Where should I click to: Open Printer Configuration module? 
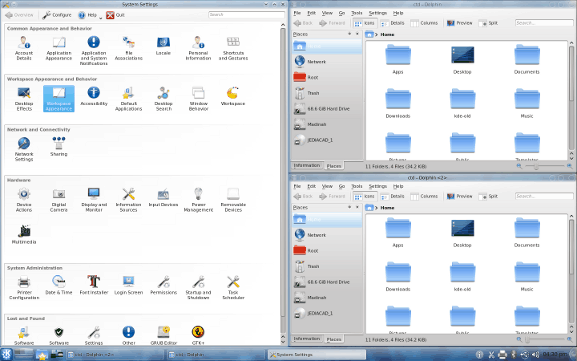pyautogui.click(x=24, y=287)
